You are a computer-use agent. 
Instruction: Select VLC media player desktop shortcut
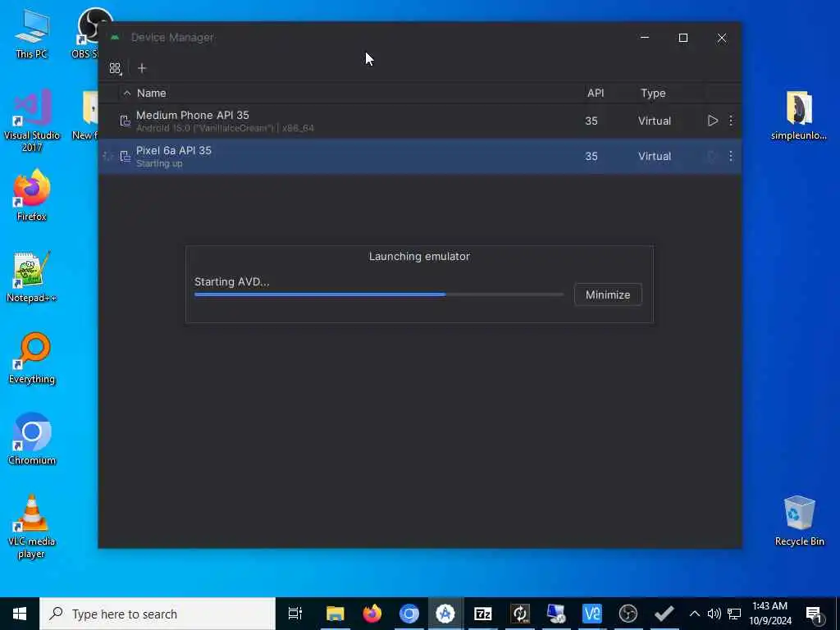tap(32, 527)
